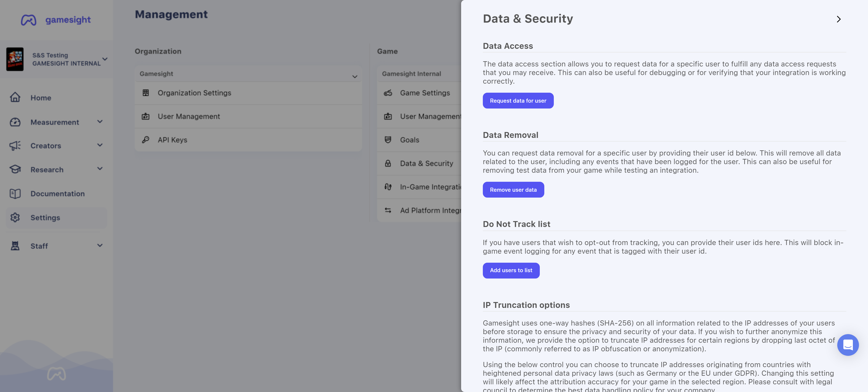Open Documentation in the sidebar
The image size is (868, 392).
[x=56, y=194]
